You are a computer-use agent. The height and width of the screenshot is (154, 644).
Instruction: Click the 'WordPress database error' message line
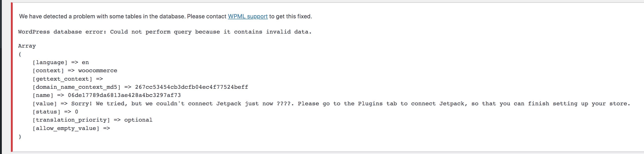165,32
